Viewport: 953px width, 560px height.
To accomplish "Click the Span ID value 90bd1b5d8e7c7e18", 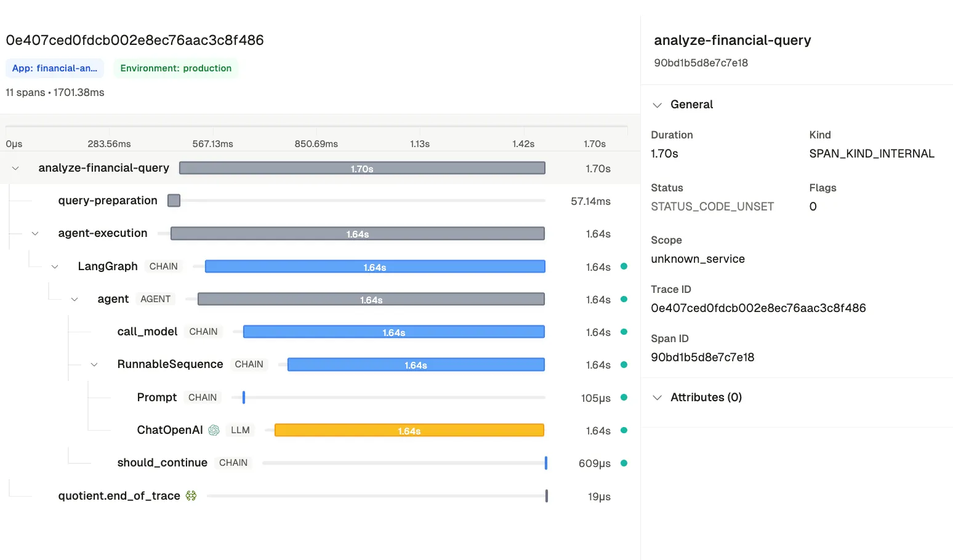I will 702,357.
